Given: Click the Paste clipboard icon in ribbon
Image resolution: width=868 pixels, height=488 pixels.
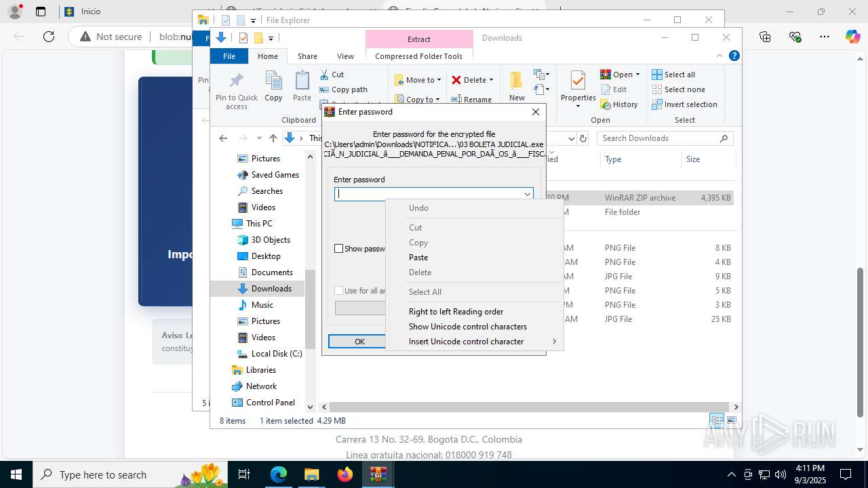Looking at the screenshot, I should [x=302, y=81].
